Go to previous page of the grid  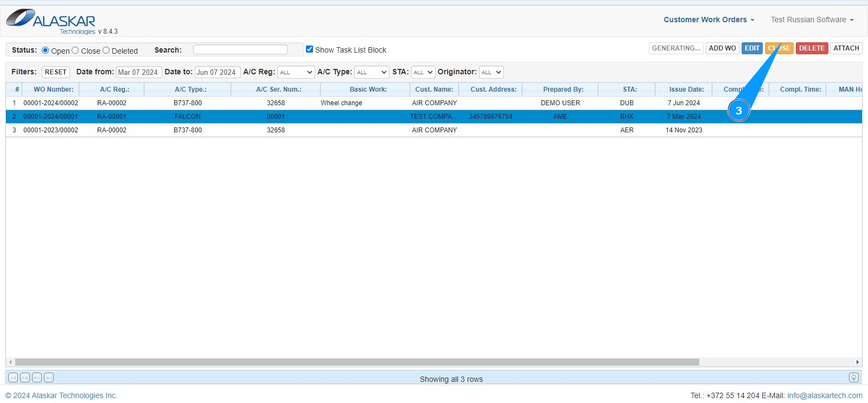[25, 378]
